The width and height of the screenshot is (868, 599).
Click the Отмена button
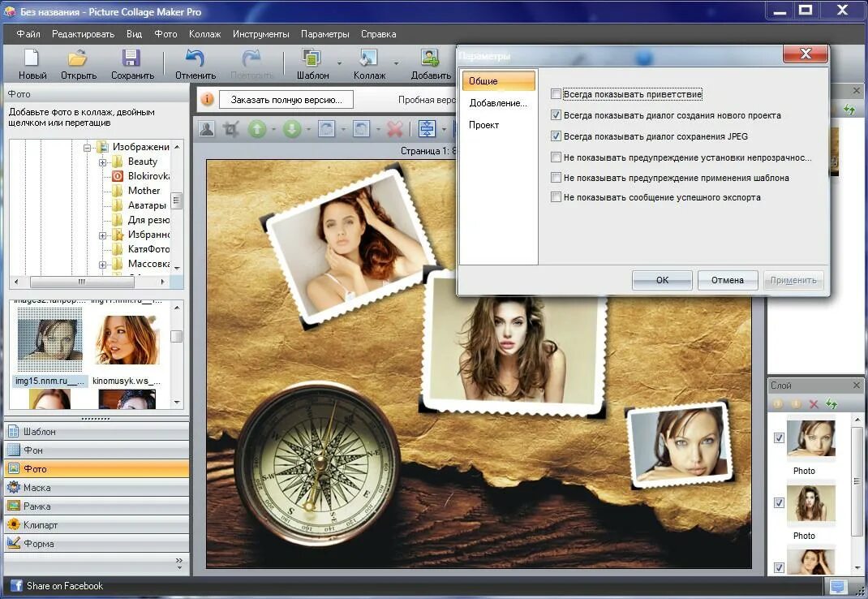728,280
